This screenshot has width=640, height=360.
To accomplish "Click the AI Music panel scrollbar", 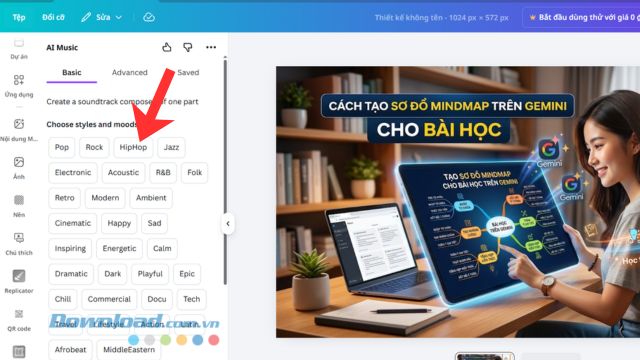I will [x=225, y=171].
